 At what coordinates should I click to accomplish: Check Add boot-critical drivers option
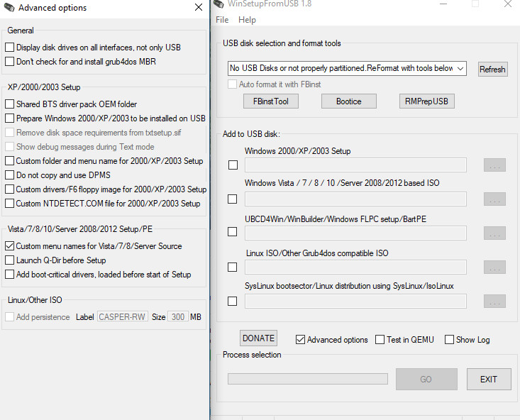point(10,275)
